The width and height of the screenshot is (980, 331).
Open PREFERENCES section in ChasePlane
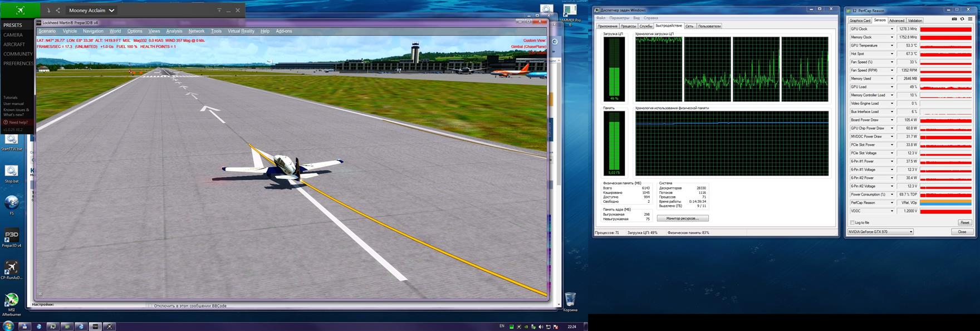19,63
